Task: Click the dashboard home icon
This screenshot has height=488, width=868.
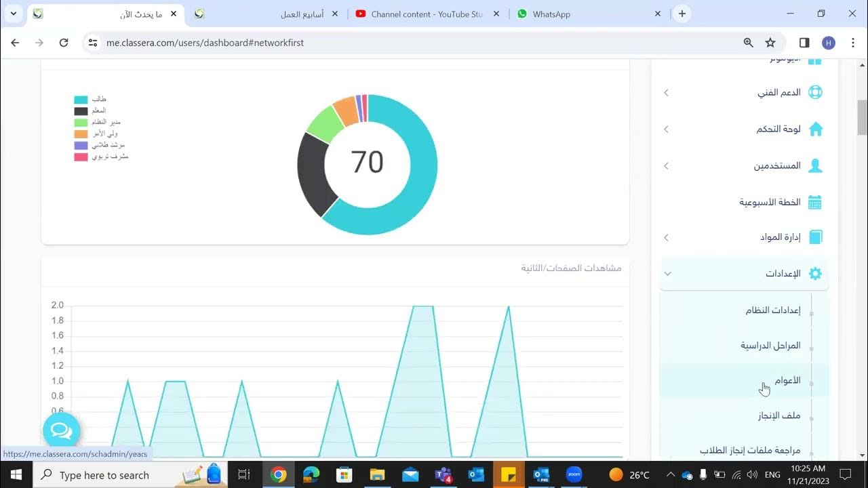Action: (816, 129)
